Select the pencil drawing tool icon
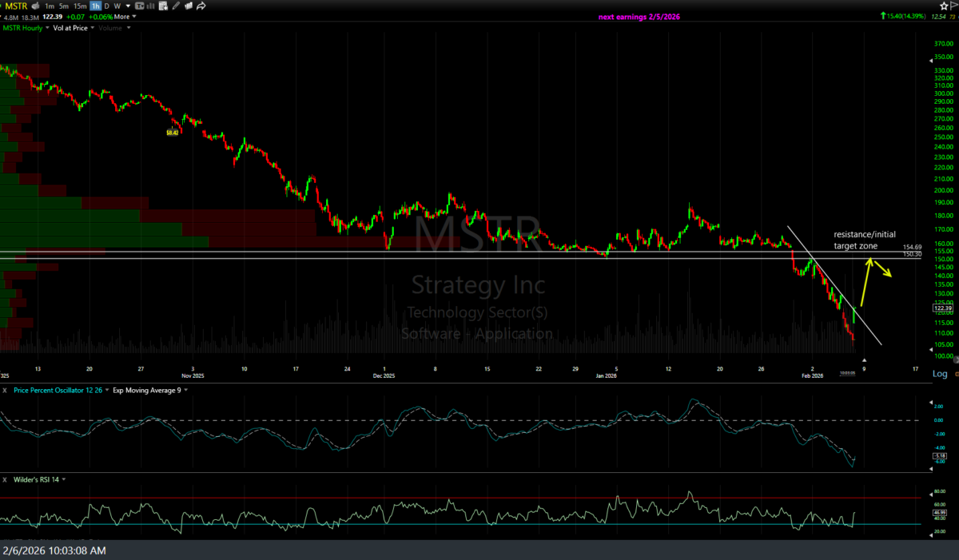This screenshot has height=560, width=959. coord(176,6)
